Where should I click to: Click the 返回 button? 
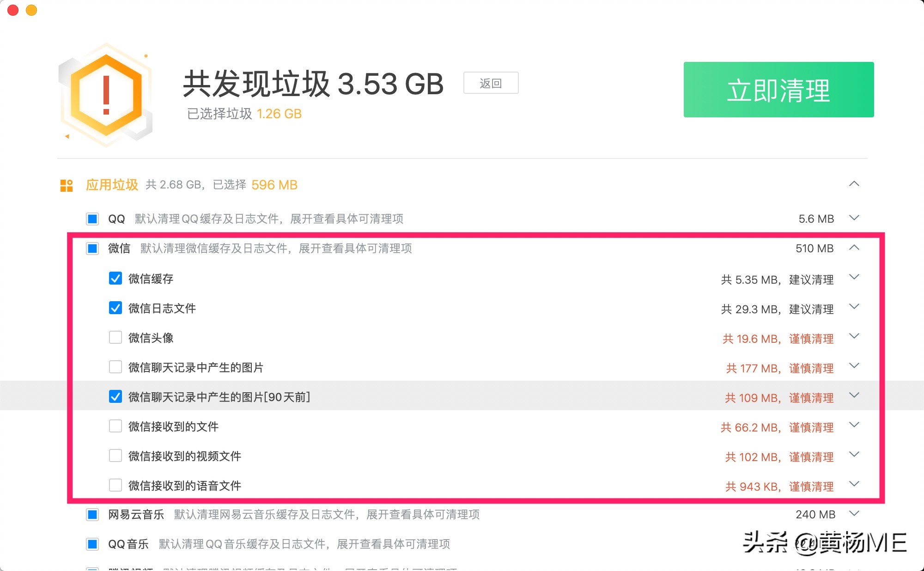[x=491, y=82]
